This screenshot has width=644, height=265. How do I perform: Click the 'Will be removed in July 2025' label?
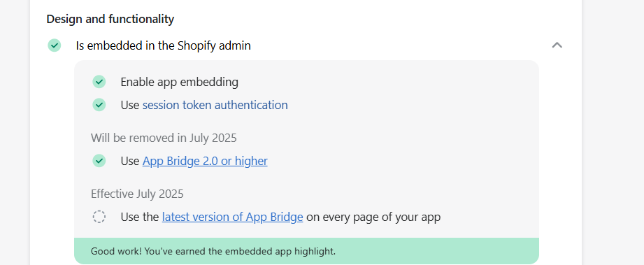164,138
